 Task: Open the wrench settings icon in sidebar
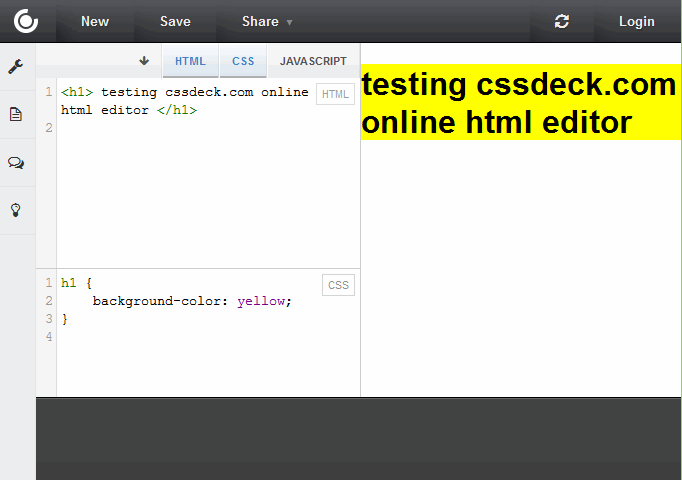(x=16, y=67)
